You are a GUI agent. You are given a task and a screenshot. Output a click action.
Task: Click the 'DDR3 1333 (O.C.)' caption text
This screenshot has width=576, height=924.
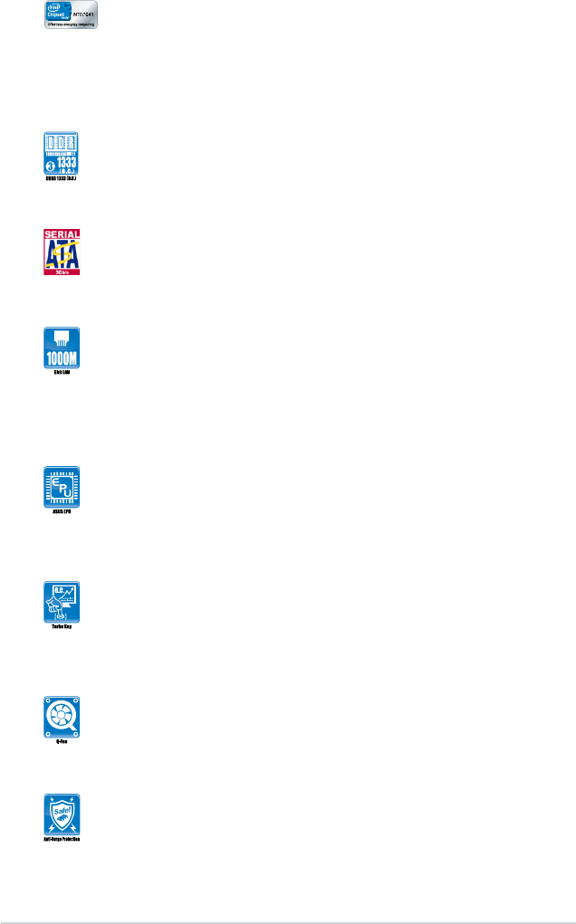62,178
